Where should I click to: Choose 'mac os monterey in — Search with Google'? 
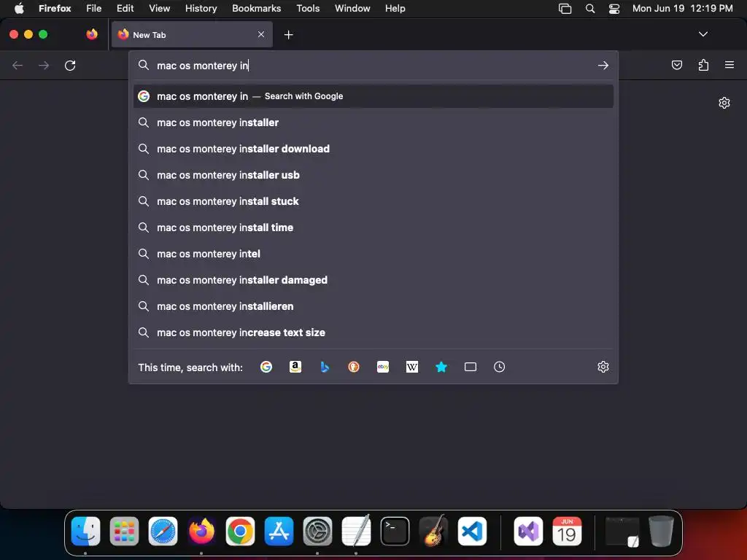pyautogui.click(x=373, y=96)
